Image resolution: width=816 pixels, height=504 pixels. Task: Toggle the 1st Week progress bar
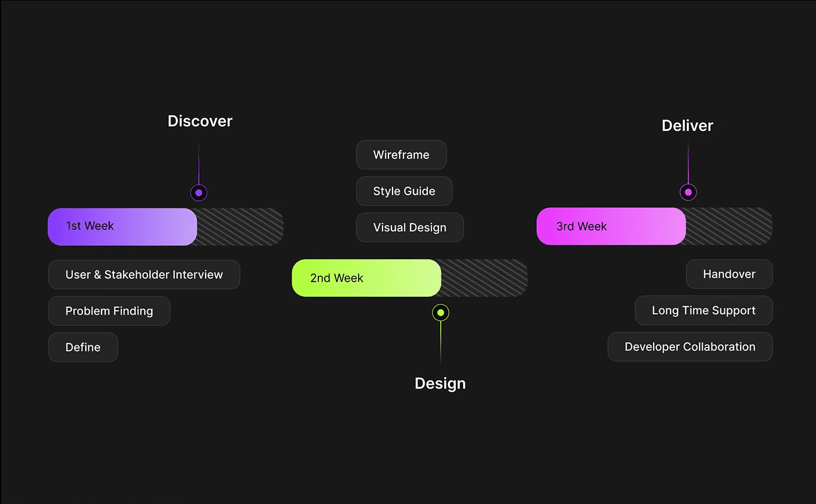click(165, 227)
